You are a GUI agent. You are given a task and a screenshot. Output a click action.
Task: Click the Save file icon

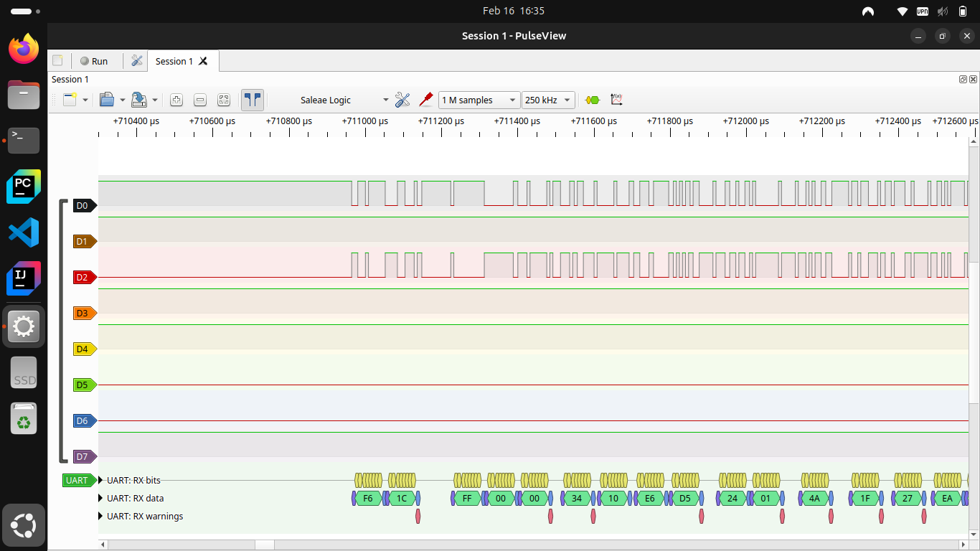[139, 100]
